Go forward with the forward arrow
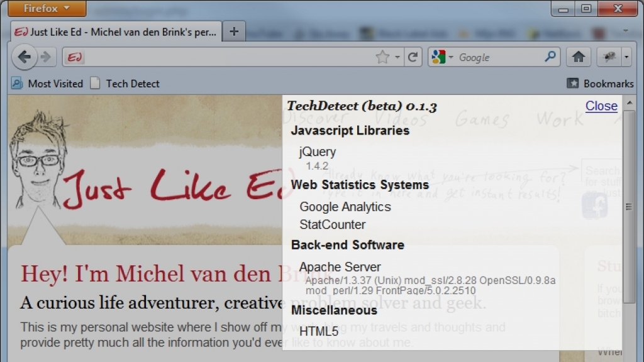This screenshot has height=362, width=644. [x=47, y=57]
